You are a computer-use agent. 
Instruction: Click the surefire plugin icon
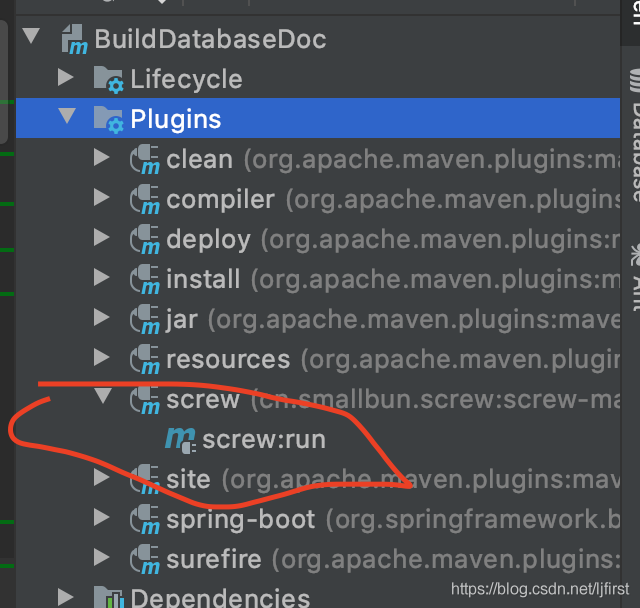pos(145,560)
